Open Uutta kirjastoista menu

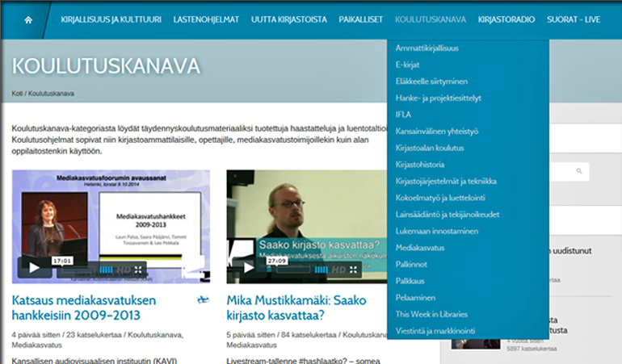(289, 19)
